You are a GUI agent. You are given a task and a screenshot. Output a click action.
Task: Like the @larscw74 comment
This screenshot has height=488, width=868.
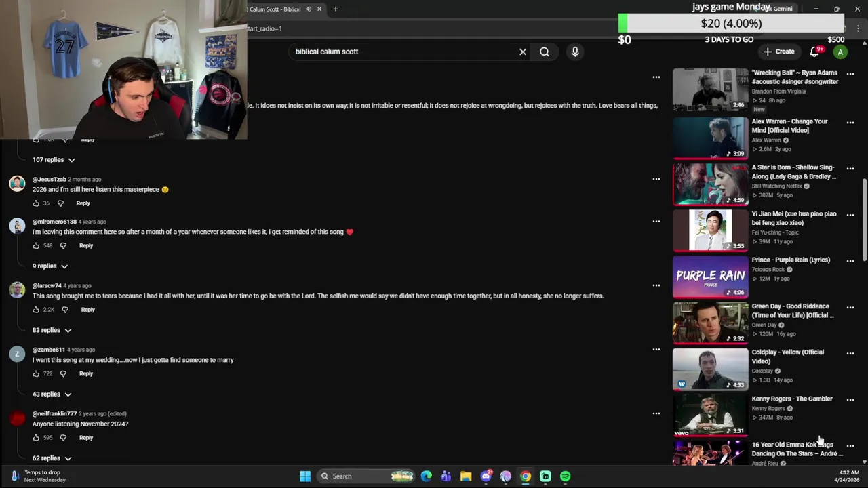36,310
